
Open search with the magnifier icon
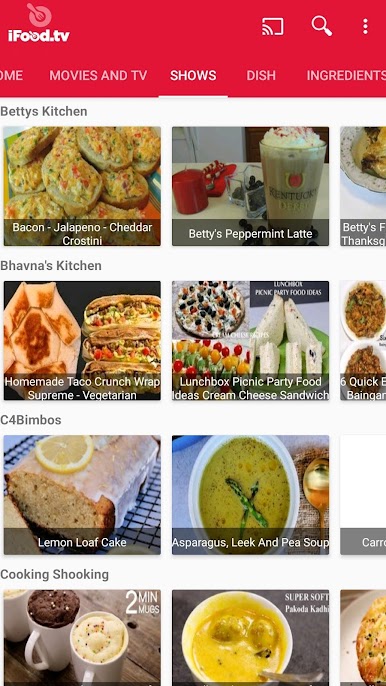[322, 26]
